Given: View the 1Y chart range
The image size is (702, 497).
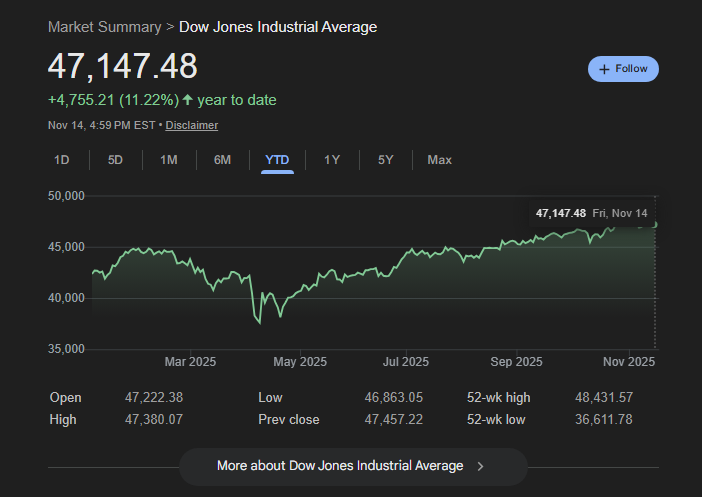Looking at the screenshot, I should [x=332, y=160].
